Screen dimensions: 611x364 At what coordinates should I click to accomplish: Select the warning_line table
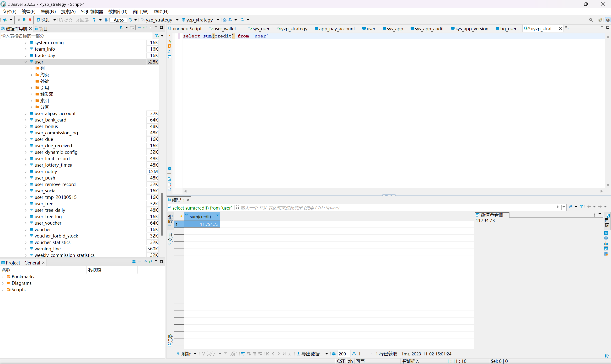click(x=47, y=249)
